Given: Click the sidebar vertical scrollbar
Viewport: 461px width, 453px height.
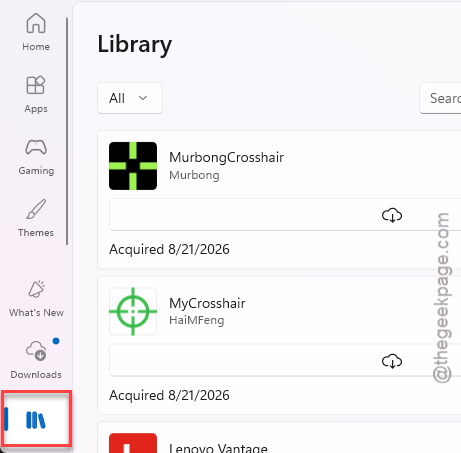Looking at the screenshot, I should coord(67,131).
